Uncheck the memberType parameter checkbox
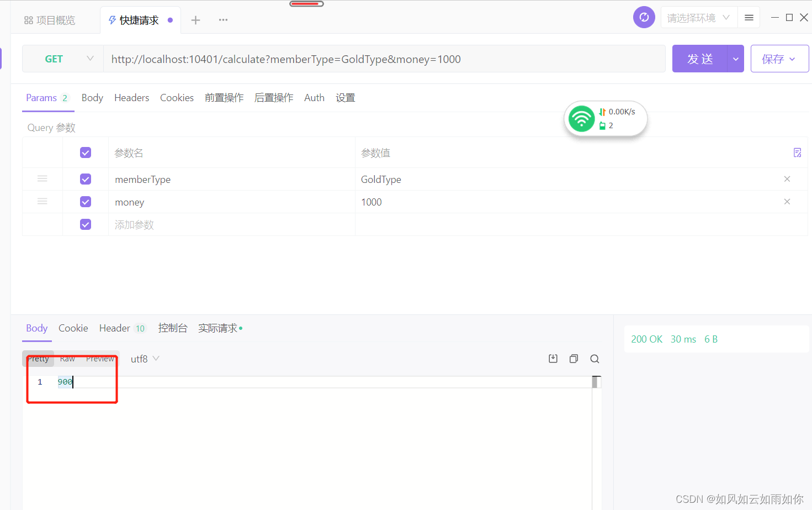The image size is (812, 510). (86, 179)
